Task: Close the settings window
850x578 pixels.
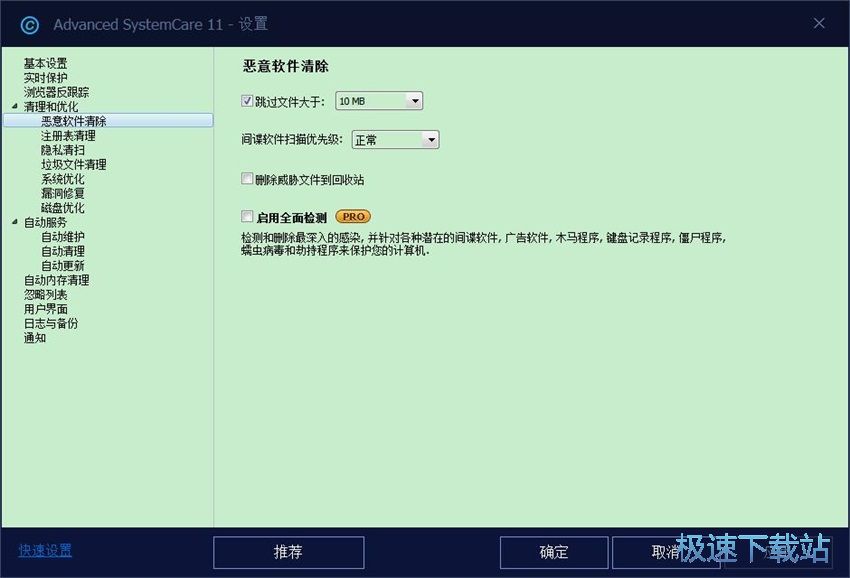Action: coord(819,23)
